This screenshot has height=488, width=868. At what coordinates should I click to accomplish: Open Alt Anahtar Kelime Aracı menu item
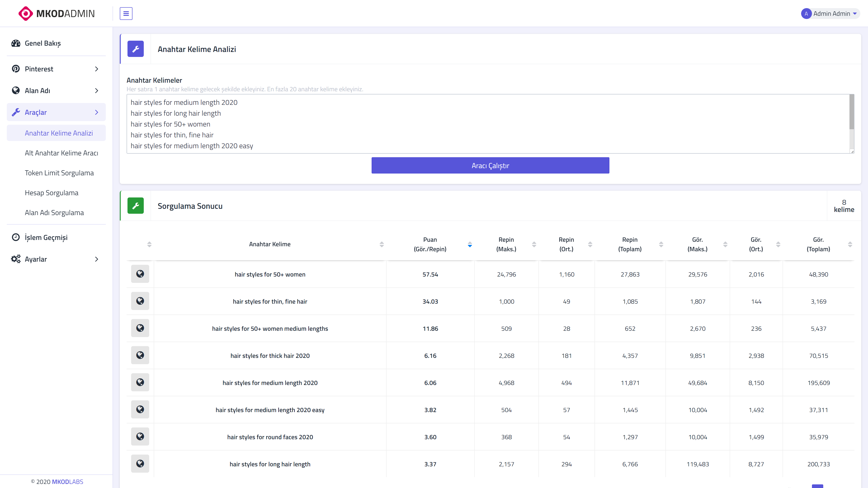click(61, 153)
